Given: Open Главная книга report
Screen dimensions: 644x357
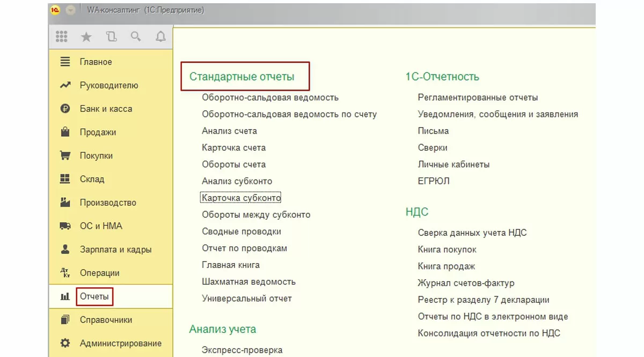Looking at the screenshot, I should (231, 265).
